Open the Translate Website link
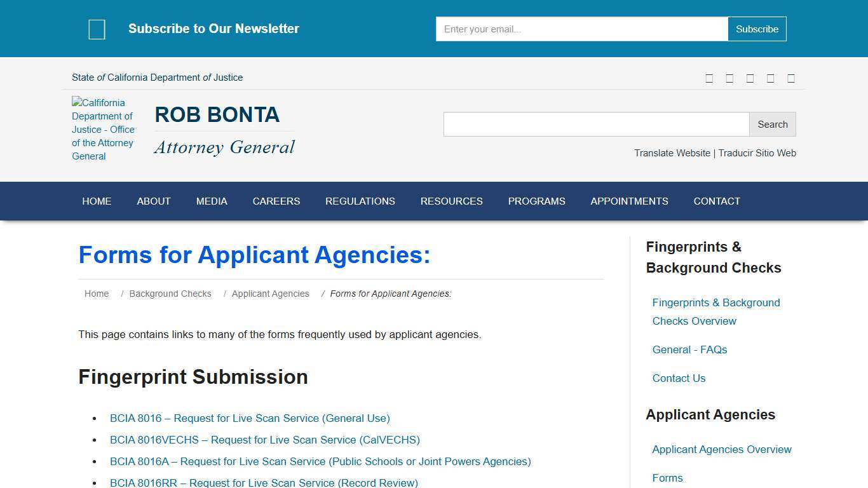Viewport: 868px width, 488px height. pyautogui.click(x=672, y=153)
